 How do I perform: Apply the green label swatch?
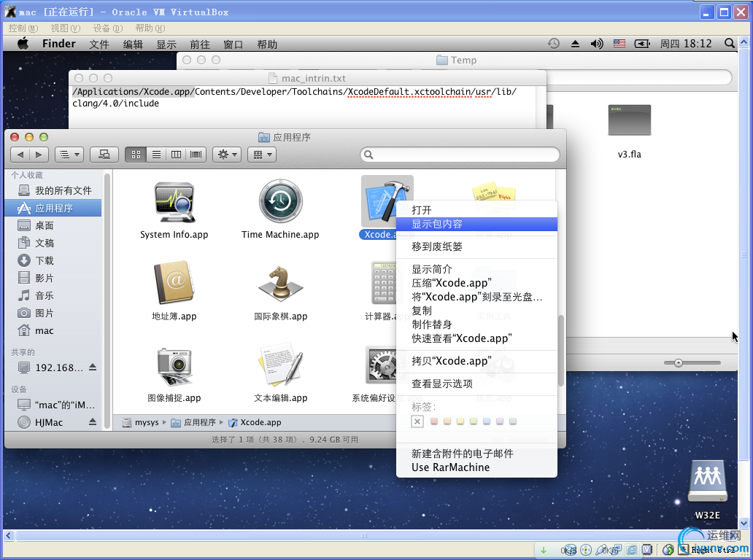click(x=474, y=421)
